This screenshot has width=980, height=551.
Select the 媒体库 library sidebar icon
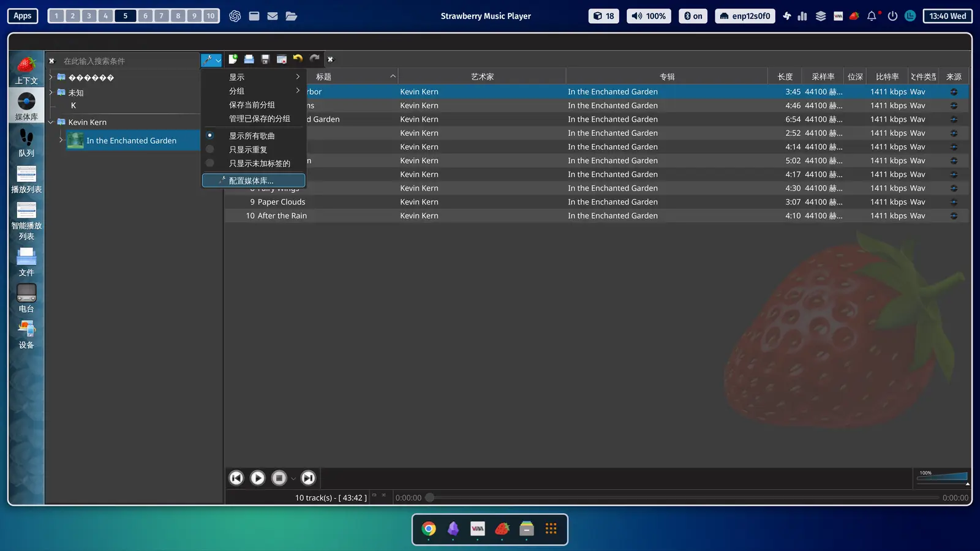tap(26, 106)
